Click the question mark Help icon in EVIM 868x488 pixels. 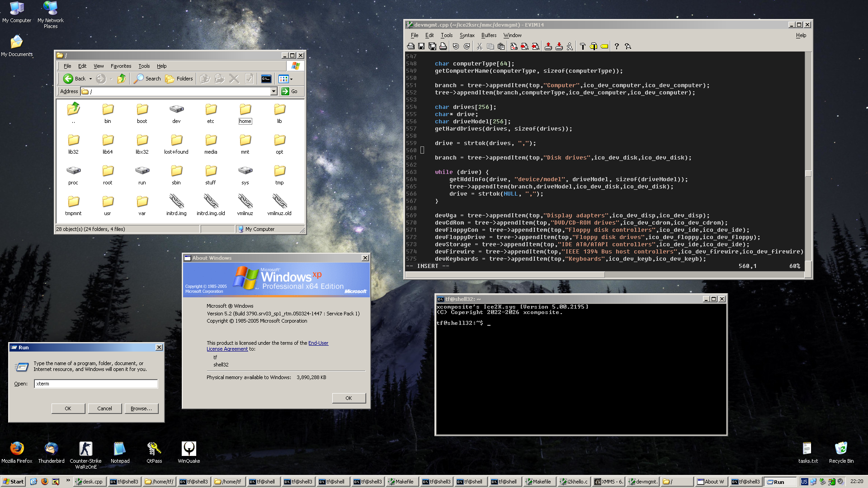pos(617,46)
